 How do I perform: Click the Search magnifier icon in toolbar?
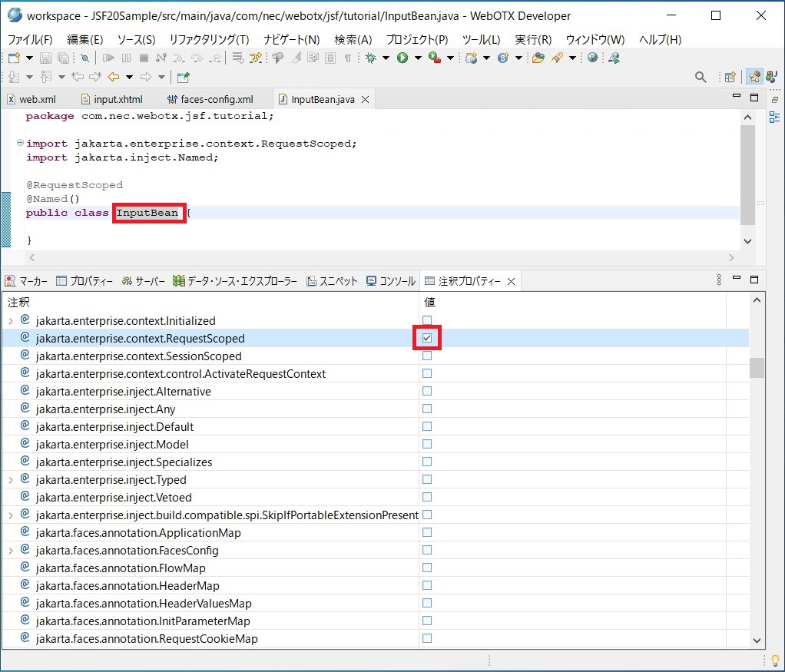click(x=700, y=77)
